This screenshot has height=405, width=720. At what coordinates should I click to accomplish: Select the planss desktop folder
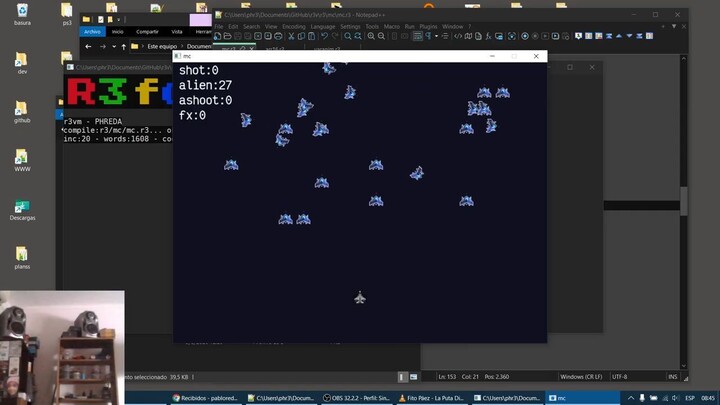pyautogui.click(x=22, y=258)
